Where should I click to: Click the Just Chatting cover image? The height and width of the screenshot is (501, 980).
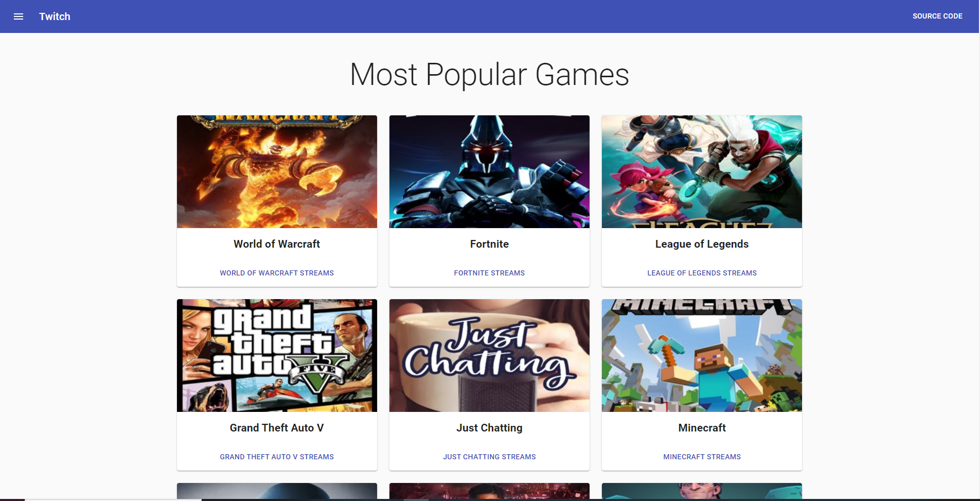click(x=489, y=355)
